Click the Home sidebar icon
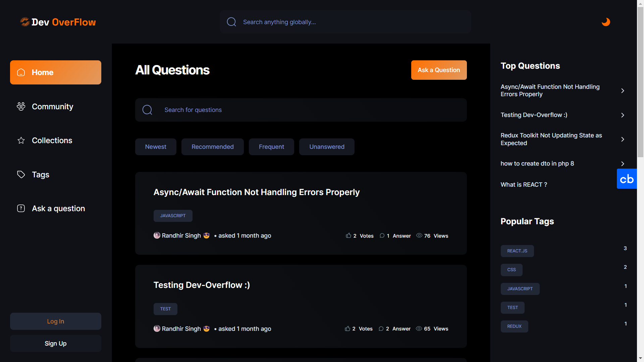Viewport: 644px width, 362px height. click(21, 72)
